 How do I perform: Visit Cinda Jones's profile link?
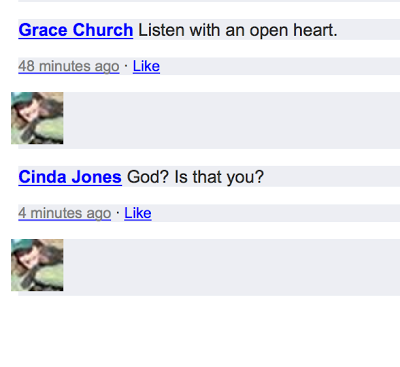pyautogui.click(x=70, y=177)
